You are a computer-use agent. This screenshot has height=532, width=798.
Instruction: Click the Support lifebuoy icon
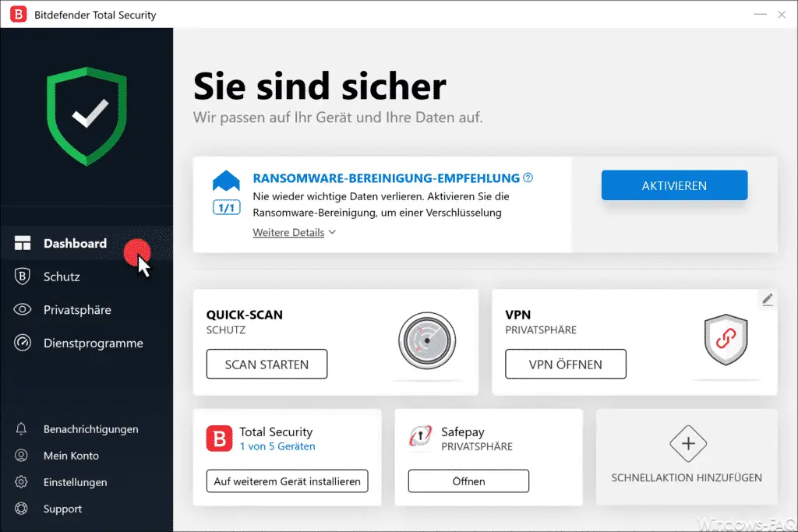point(21,508)
